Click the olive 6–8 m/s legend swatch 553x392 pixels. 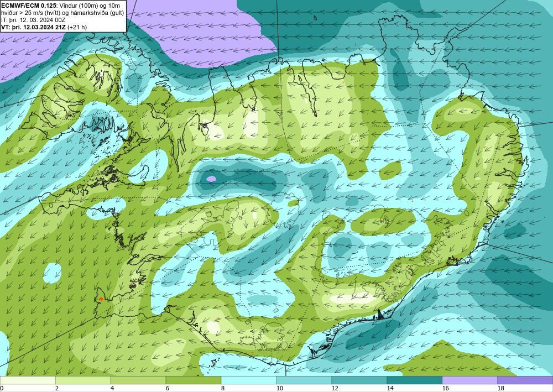coord(194,380)
